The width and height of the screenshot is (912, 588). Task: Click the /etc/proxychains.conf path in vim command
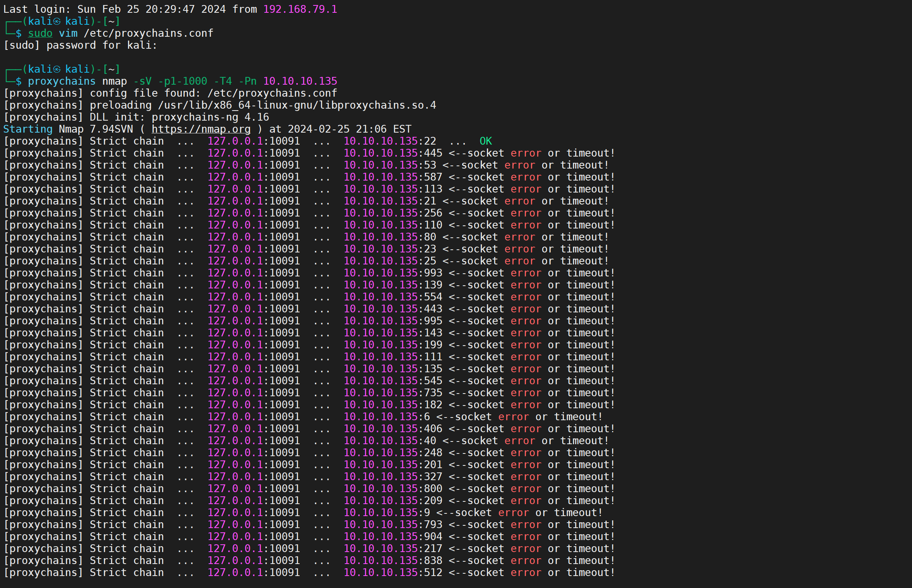click(149, 33)
